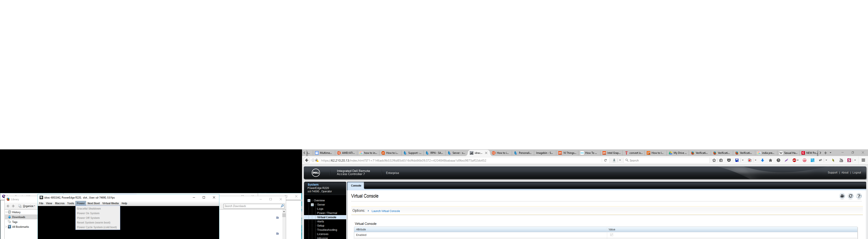Click the blue down-arrow extension icon

click(763, 160)
